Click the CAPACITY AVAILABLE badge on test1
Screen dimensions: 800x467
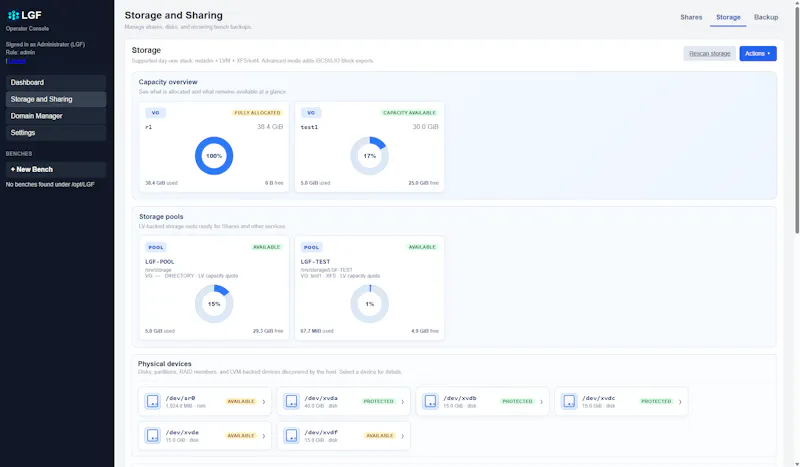pyautogui.click(x=409, y=113)
